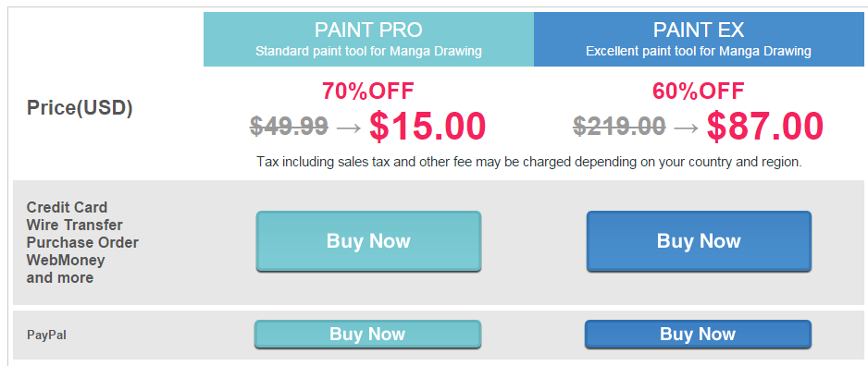Click the Price(USD) row label
This screenshot has height=366, width=868.
80,108
